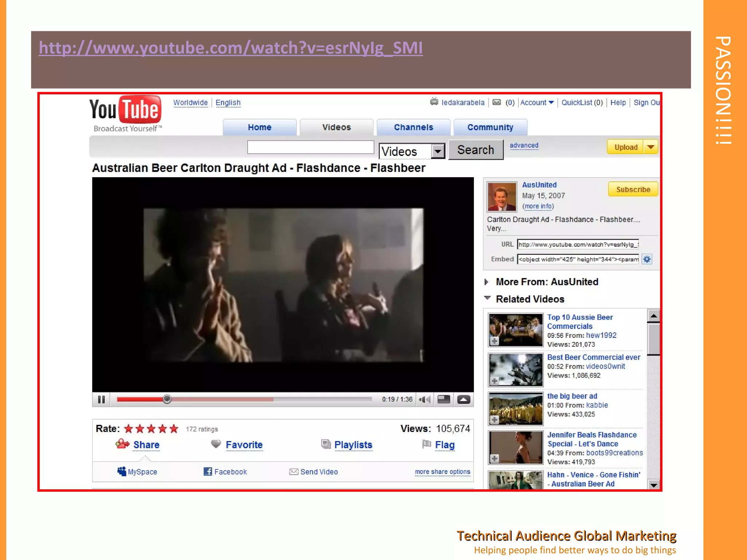Click the Worldwide region link
Image resolution: width=747 pixels, height=560 pixels.
point(190,102)
